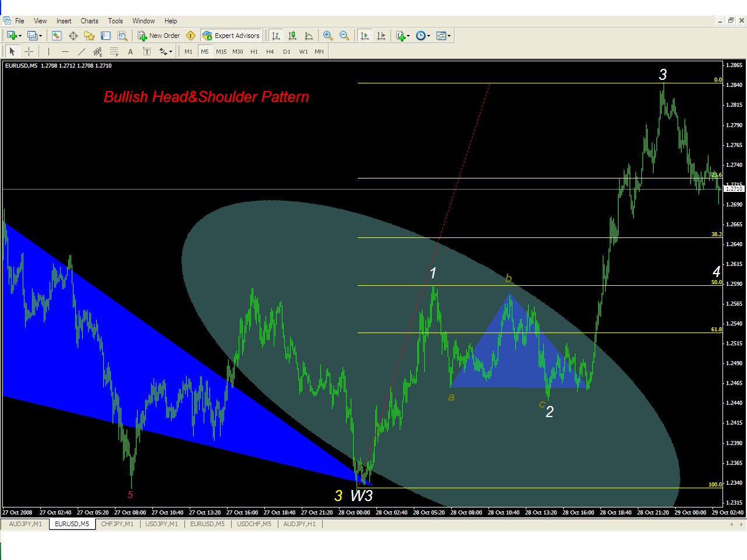
Task: Expand the periodicity clock dropdown arrow
Action: tap(429, 36)
